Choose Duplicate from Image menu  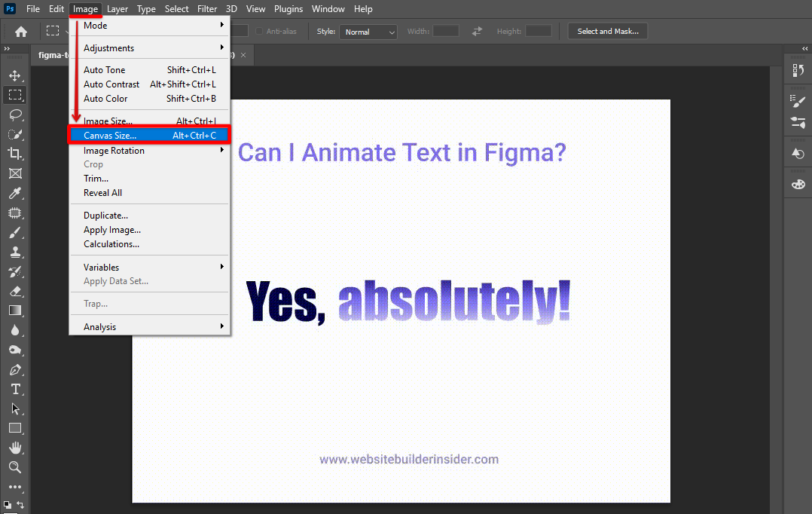point(150,216)
